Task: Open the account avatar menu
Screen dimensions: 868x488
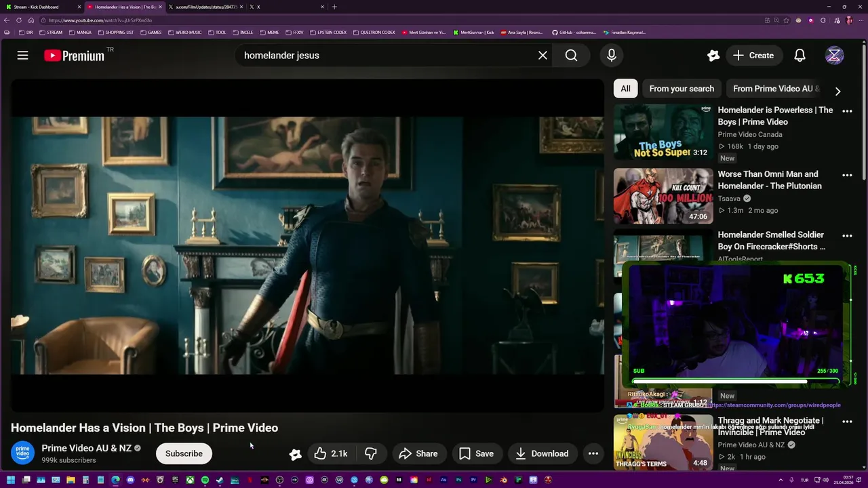Action: pos(834,56)
